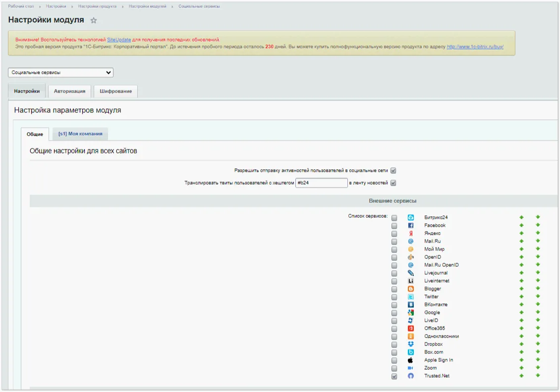
Task: Enable the Яндекс service checkbox
Action: [394, 234]
